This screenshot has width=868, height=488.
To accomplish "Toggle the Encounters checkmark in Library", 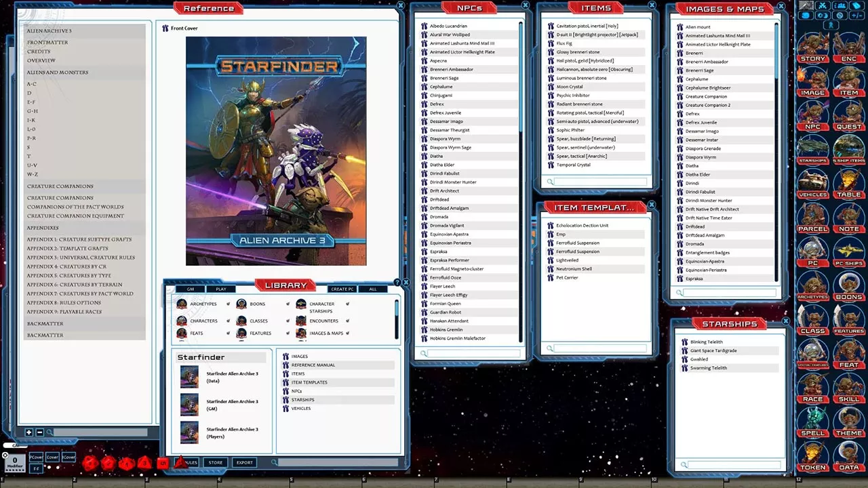I will click(347, 321).
